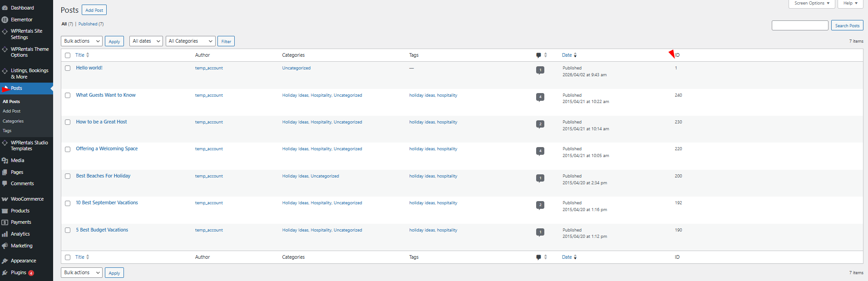Viewport: 868px width, 281px height.
Task: Click the Elementor icon in sidebar
Action: click(5, 20)
